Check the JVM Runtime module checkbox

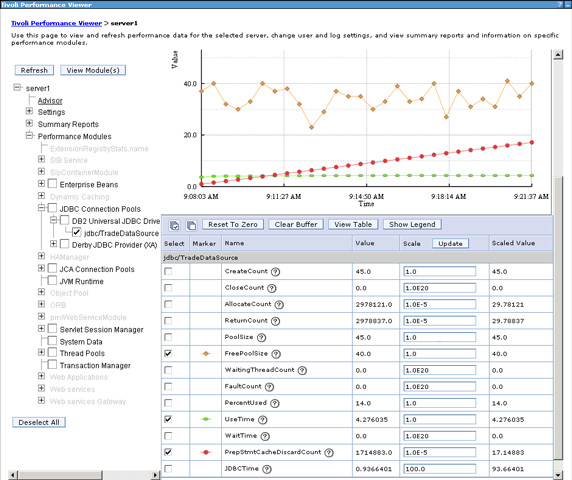(x=53, y=280)
